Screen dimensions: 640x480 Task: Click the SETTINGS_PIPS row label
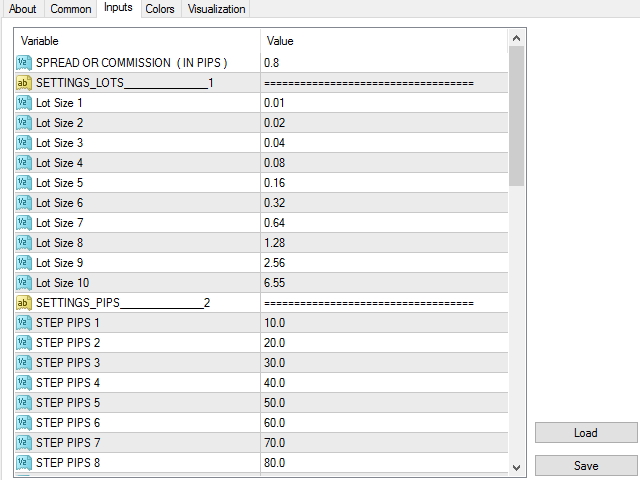(x=123, y=303)
